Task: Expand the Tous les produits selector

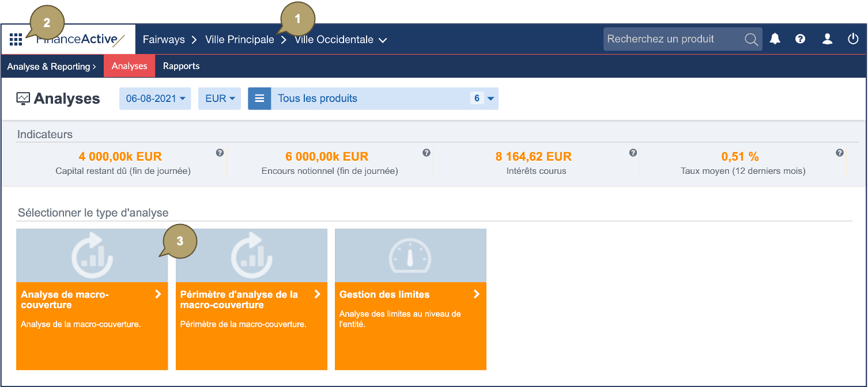Action: [490, 98]
